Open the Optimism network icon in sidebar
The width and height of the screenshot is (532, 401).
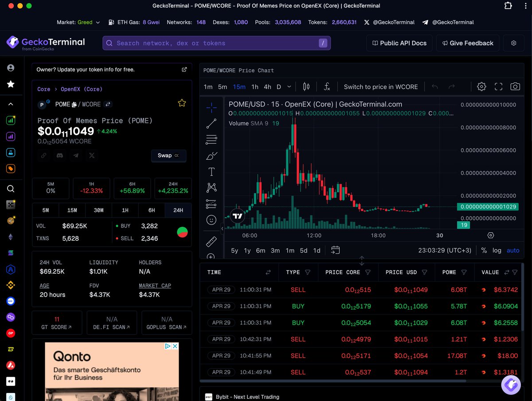[11, 333]
